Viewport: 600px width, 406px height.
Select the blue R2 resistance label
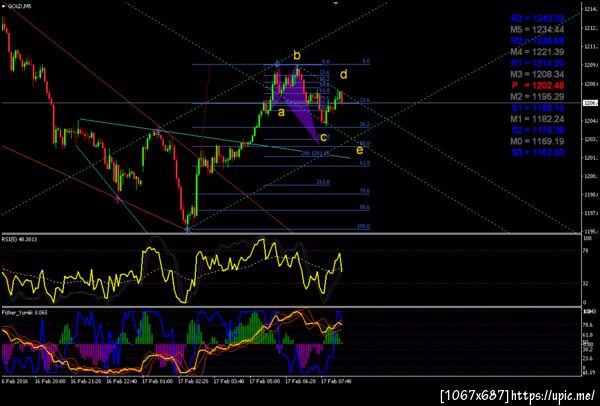(537, 40)
